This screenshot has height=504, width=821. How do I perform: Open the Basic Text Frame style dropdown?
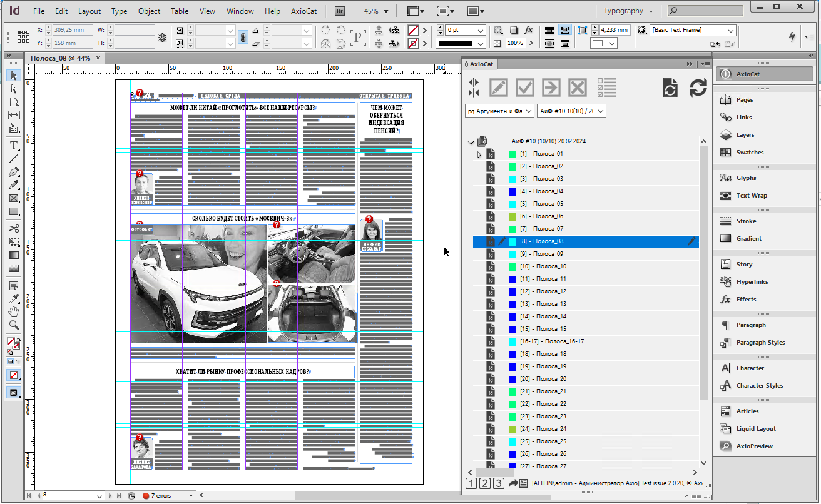click(x=730, y=30)
